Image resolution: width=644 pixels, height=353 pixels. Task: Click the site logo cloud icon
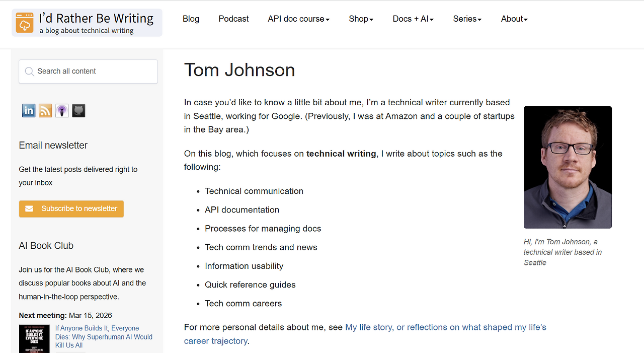click(24, 23)
